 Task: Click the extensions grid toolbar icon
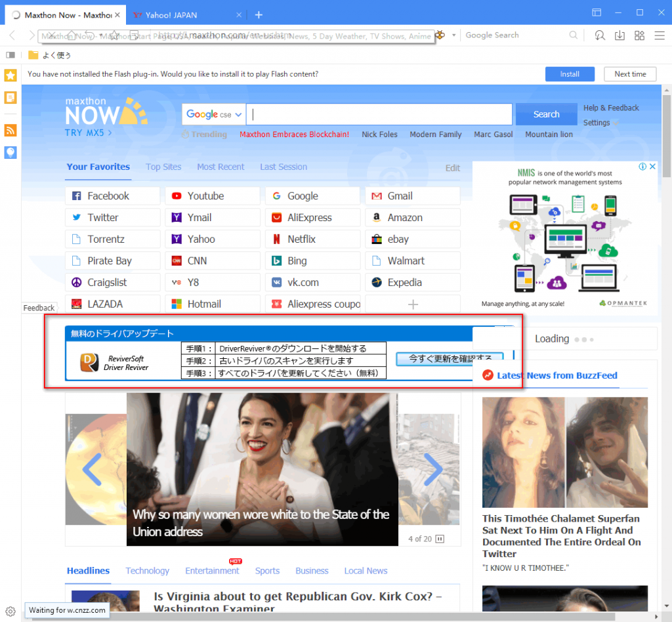(640, 35)
